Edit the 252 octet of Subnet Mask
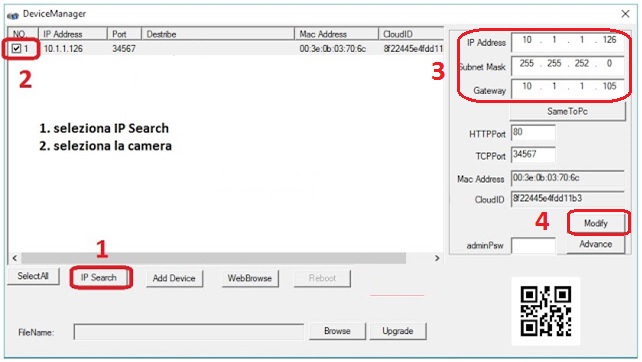This screenshot has width=642, height=362. tap(581, 63)
